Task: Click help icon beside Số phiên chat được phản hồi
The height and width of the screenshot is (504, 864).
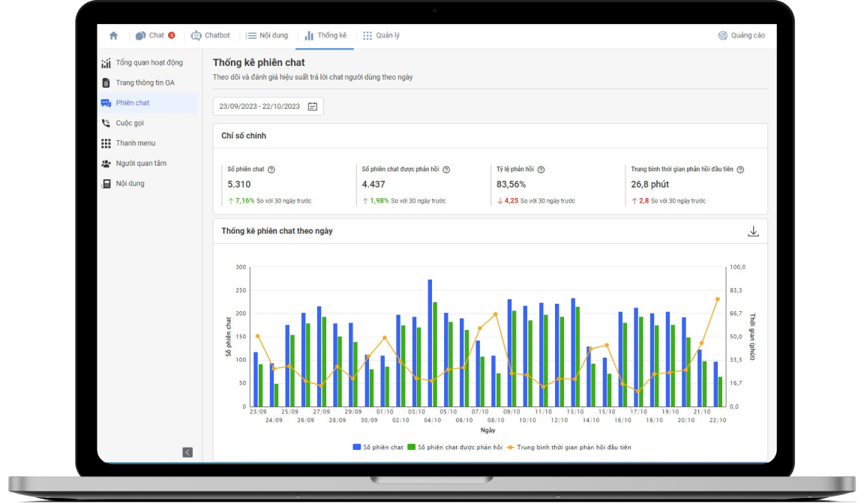Action: (x=446, y=169)
